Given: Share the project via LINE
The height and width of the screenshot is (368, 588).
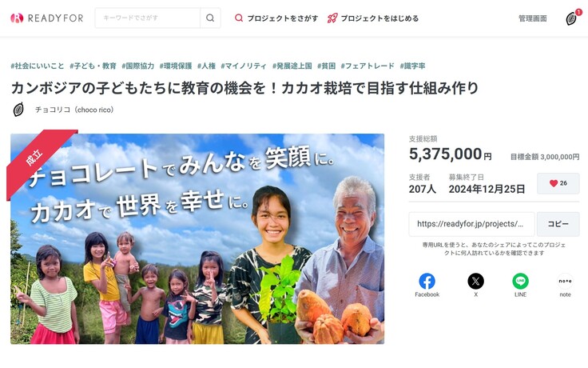Looking at the screenshot, I should coord(520,285).
